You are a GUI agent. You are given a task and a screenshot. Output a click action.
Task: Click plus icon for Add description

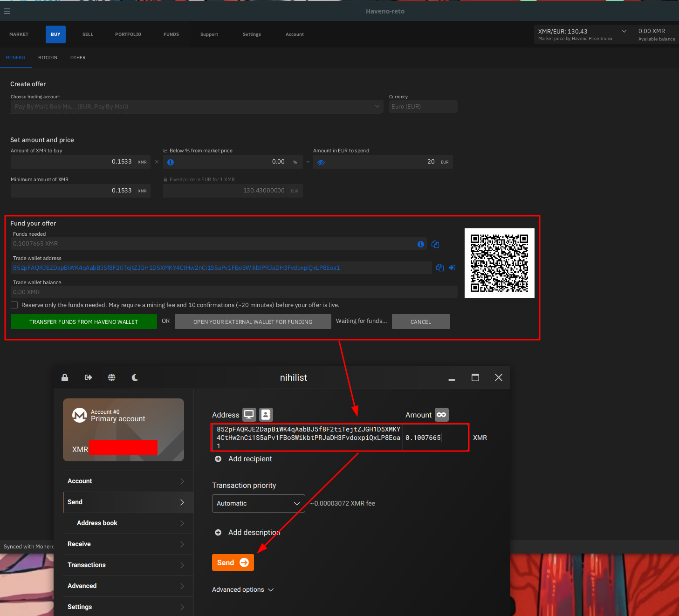(x=218, y=533)
